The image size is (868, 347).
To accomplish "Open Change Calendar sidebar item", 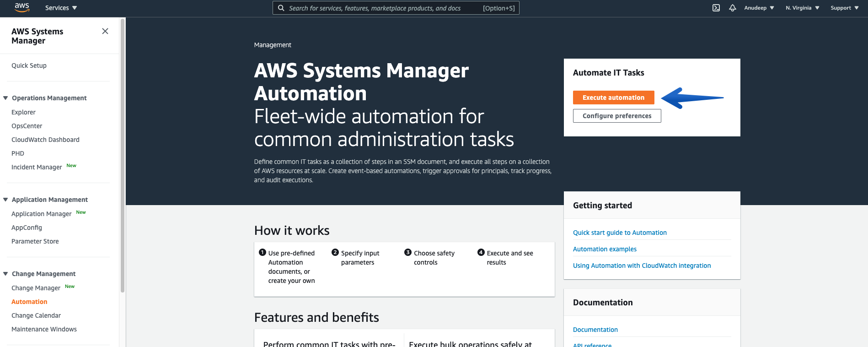I will pyautogui.click(x=36, y=315).
